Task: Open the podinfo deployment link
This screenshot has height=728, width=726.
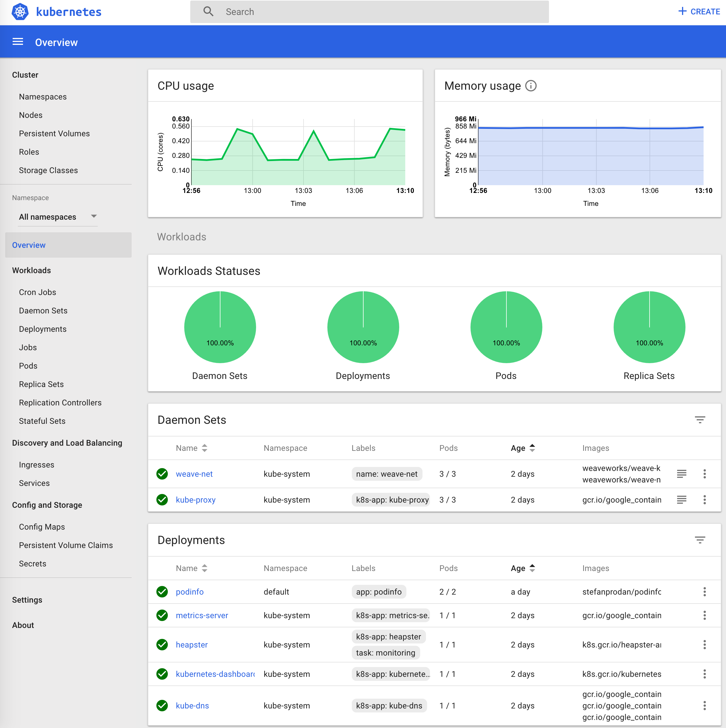Action: click(x=189, y=592)
